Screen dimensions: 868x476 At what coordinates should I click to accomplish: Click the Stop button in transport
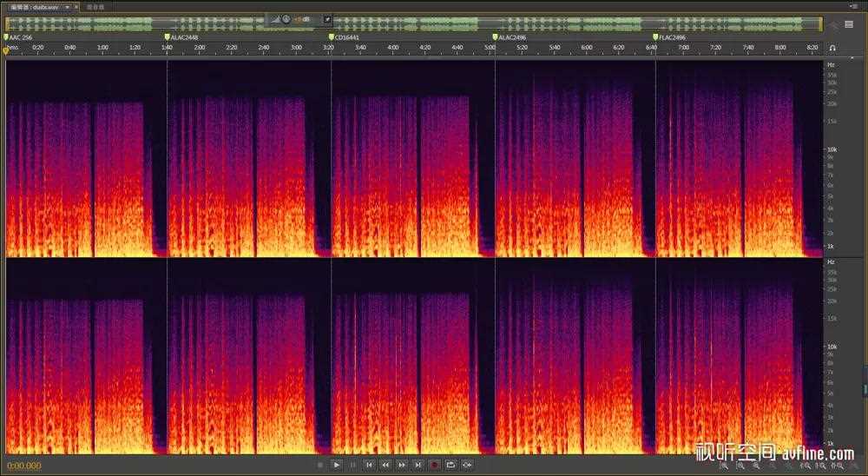click(x=320, y=465)
